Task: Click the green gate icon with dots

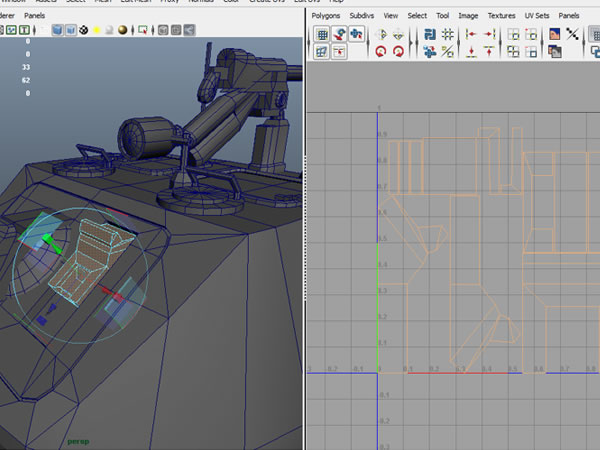Action: (11, 30)
